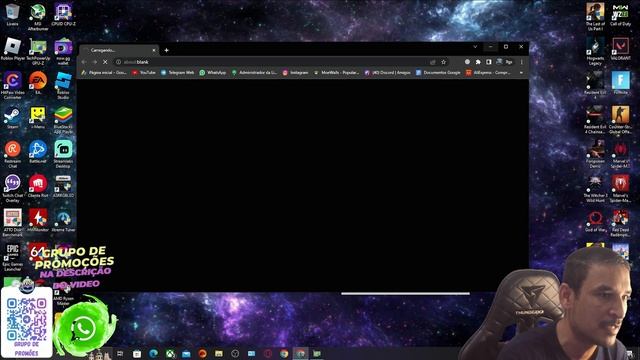Select Counter-Strike Global Offensive icon
Image resolution: width=640 pixels, height=360 pixels.
point(620,120)
